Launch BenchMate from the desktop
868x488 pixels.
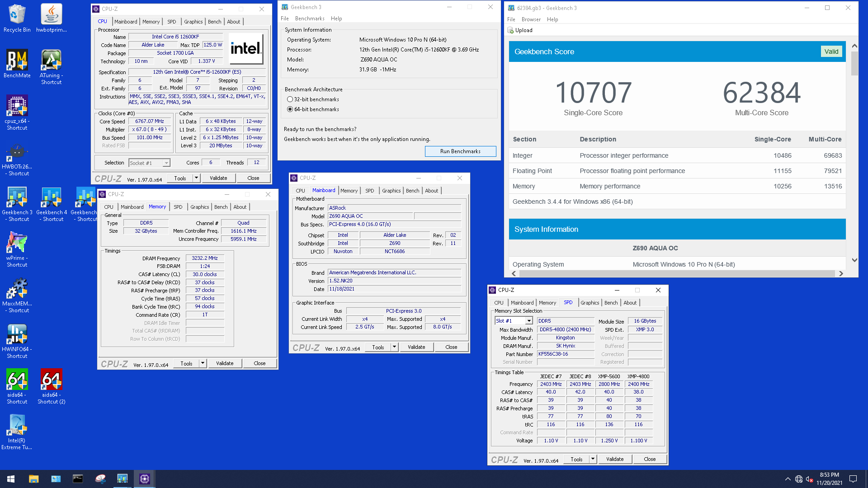(x=17, y=64)
